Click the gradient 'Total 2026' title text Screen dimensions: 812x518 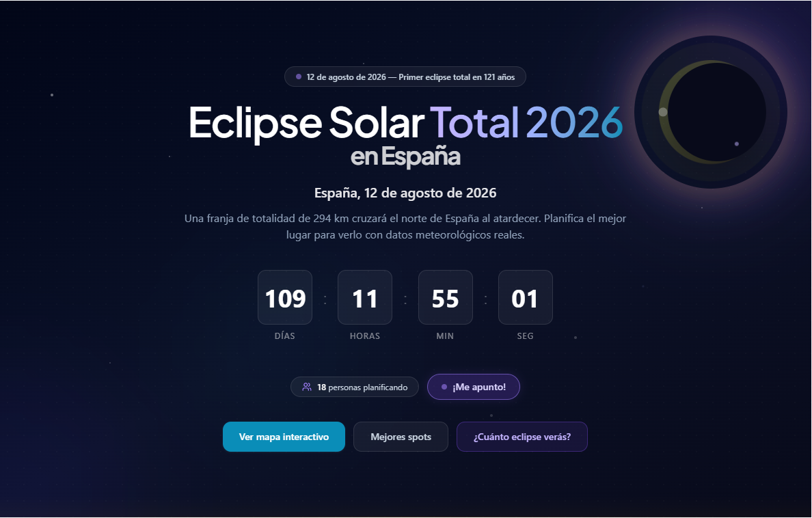click(526, 123)
